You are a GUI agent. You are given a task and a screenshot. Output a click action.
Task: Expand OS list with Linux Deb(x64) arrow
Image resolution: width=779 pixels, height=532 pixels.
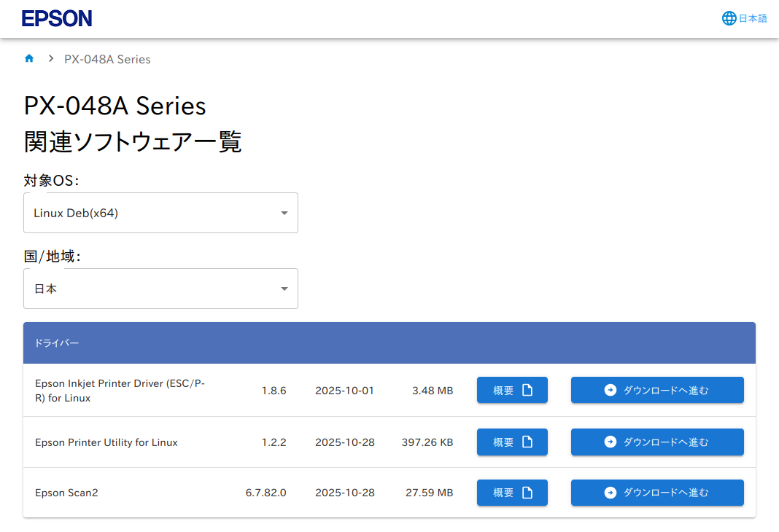[284, 213]
